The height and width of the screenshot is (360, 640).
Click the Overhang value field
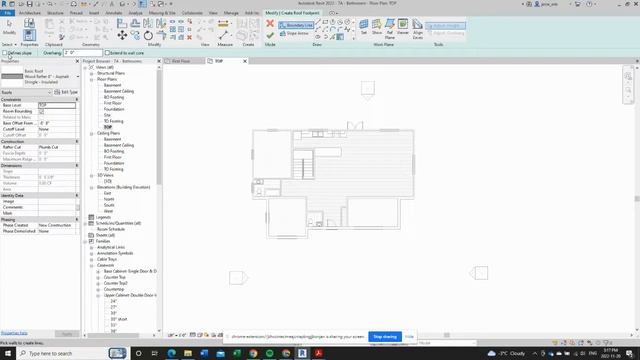coord(83,53)
